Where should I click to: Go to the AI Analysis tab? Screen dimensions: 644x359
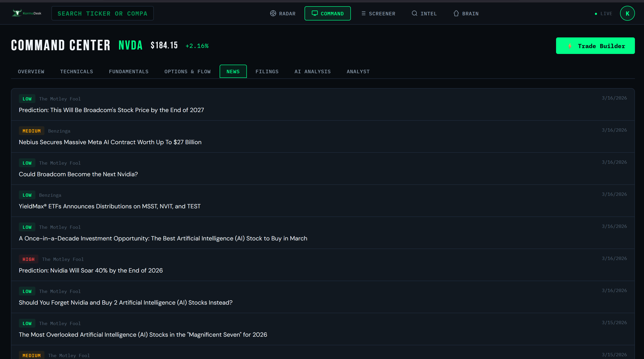(312, 72)
